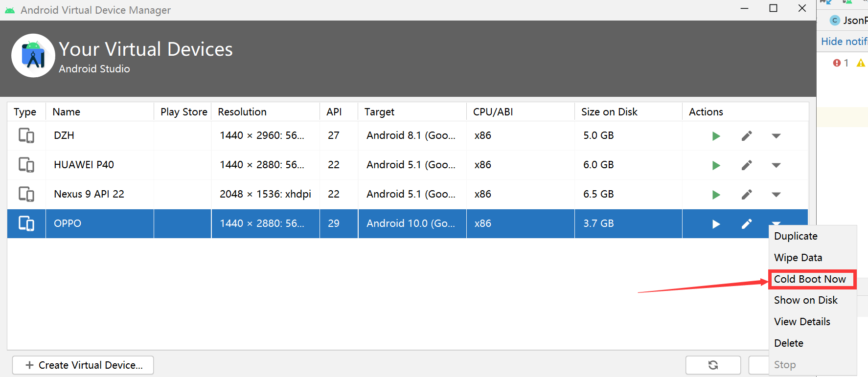Select the HUAWEI P40 name cell

click(100, 165)
